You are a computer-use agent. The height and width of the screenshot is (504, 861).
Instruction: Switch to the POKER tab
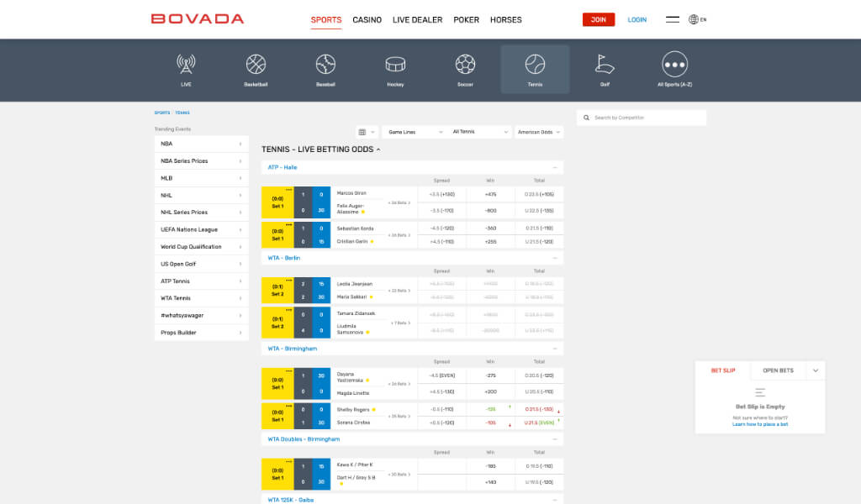pyautogui.click(x=466, y=20)
